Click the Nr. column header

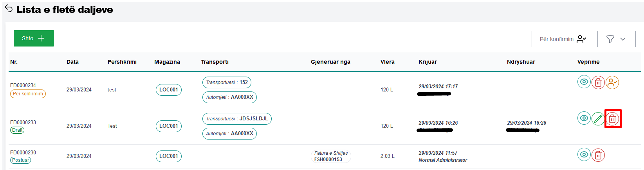coord(14,62)
